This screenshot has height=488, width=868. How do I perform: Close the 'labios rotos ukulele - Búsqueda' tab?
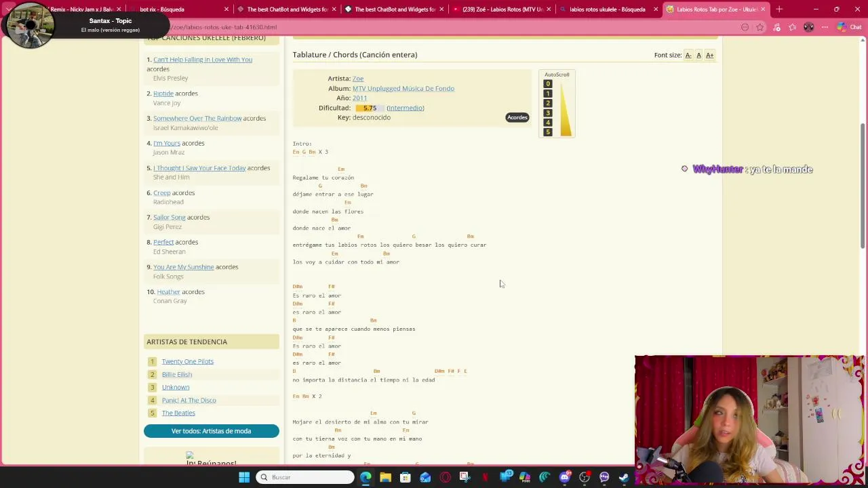(x=656, y=9)
